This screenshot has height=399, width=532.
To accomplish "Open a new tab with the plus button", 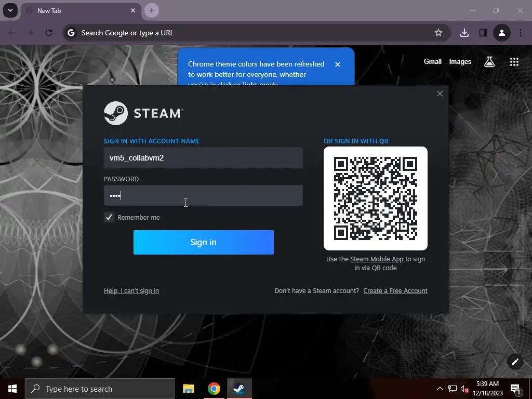I will tap(152, 10).
